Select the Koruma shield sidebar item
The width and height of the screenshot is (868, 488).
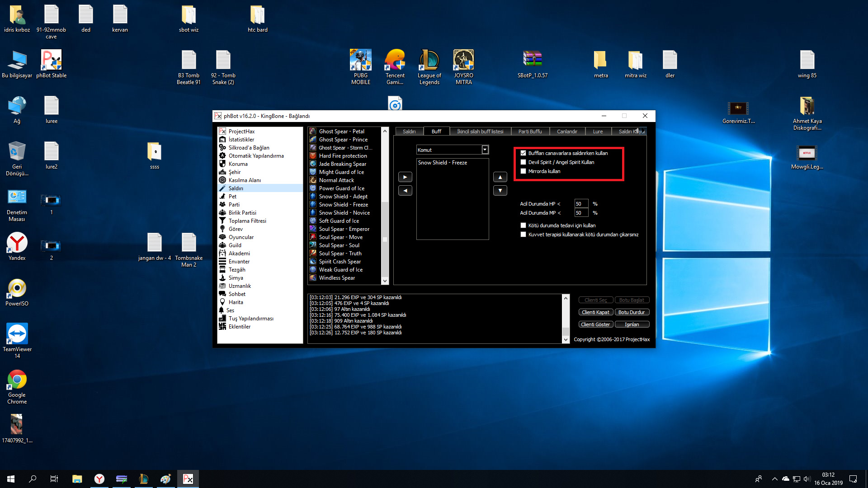click(x=238, y=164)
